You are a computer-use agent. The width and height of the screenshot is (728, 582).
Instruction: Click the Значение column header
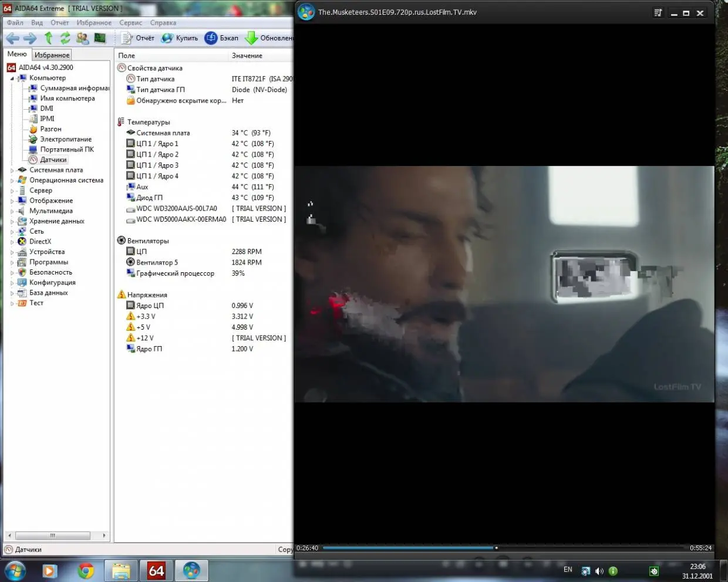pyautogui.click(x=261, y=56)
